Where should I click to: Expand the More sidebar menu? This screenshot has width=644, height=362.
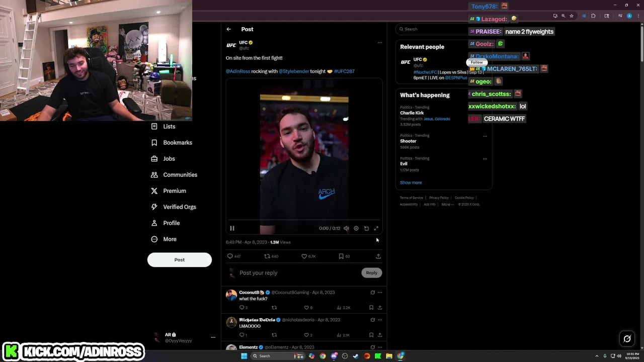[164, 239]
